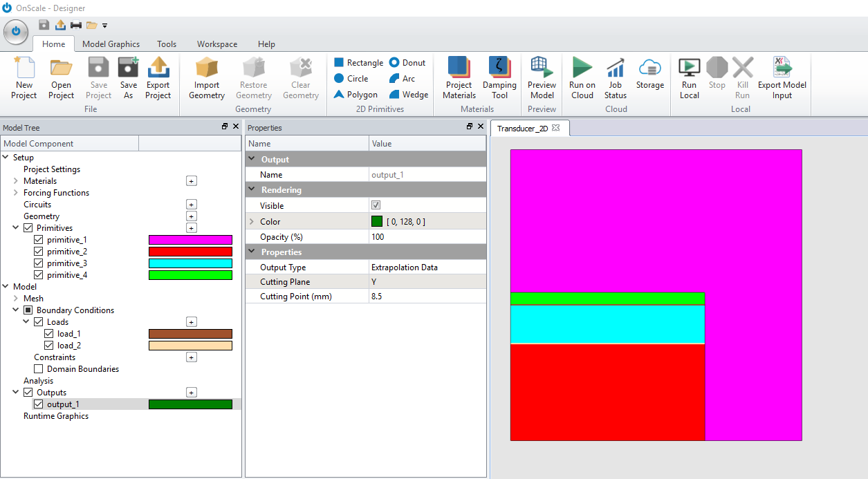868x479 pixels.
Task: Click Export Project icon
Action: (x=158, y=68)
